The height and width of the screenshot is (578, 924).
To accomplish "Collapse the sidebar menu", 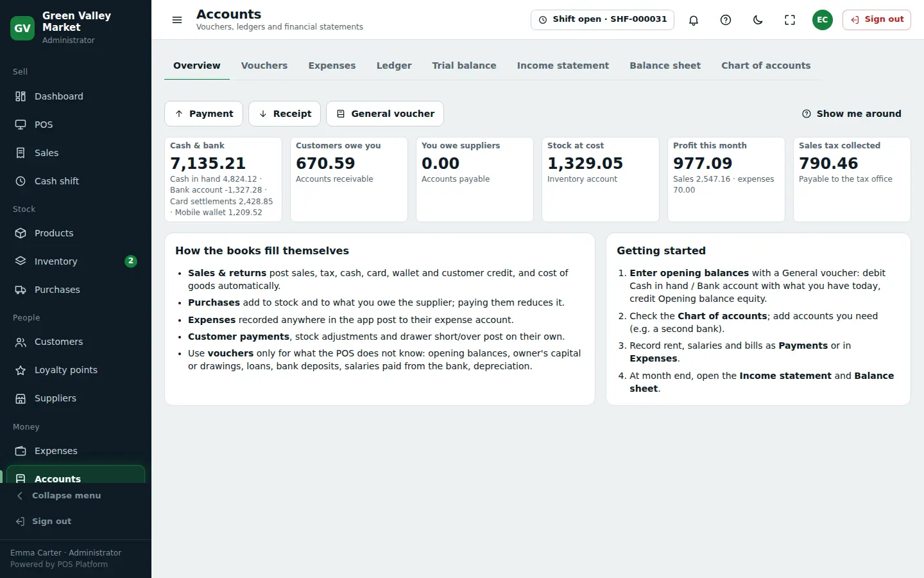I will point(76,496).
